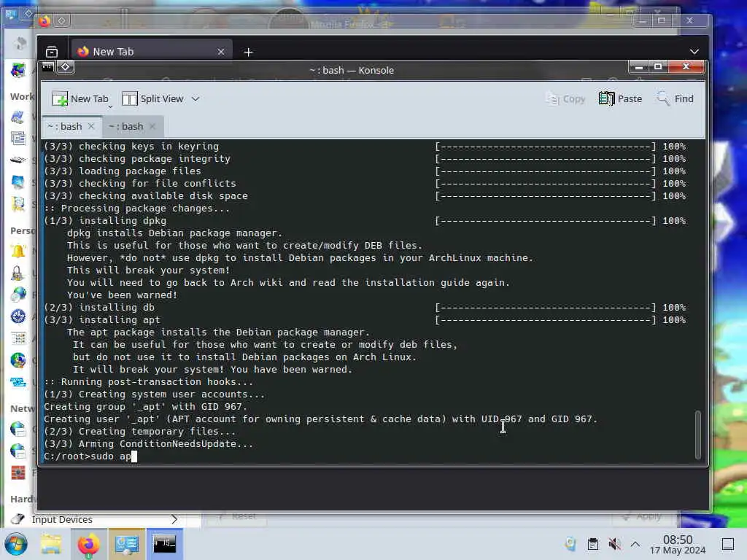Expand the Input Devices chevron in Settings
The width and height of the screenshot is (747, 560).
coord(174,519)
